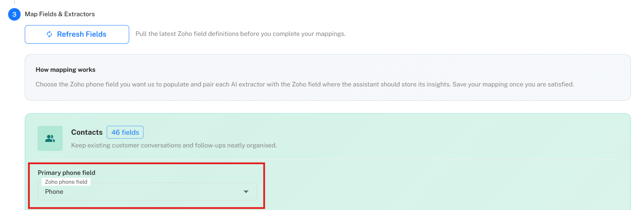Expand the Zoho phone field dropdown arrow
The height and width of the screenshot is (210, 644).
[246, 192]
